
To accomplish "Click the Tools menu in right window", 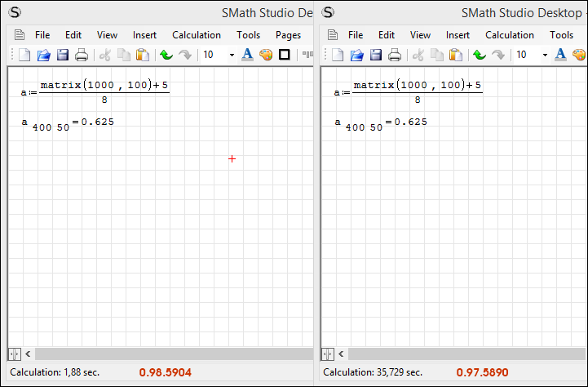I will (561, 35).
